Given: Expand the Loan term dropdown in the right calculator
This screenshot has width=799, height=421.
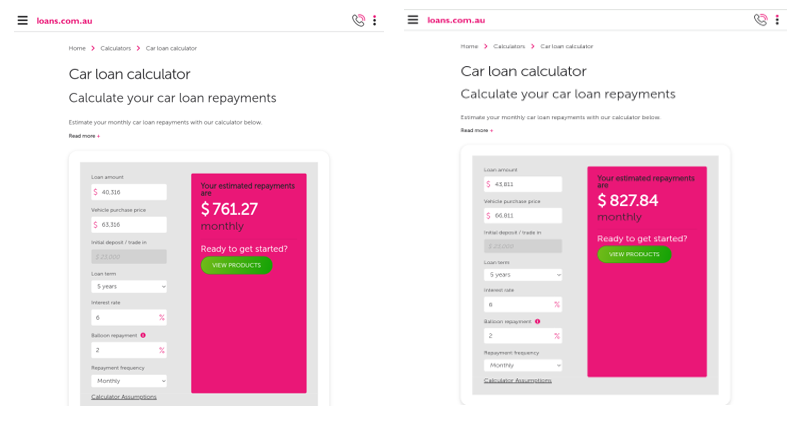Looking at the screenshot, I should tap(523, 274).
